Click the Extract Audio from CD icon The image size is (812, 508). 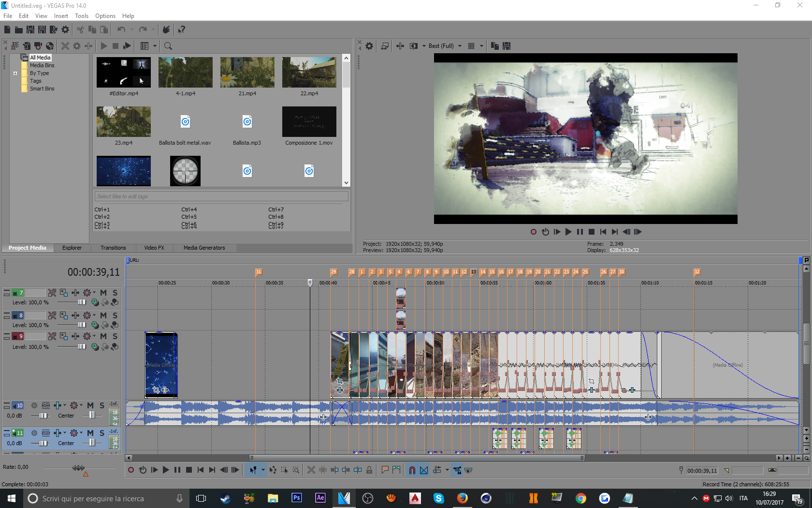click(50, 46)
